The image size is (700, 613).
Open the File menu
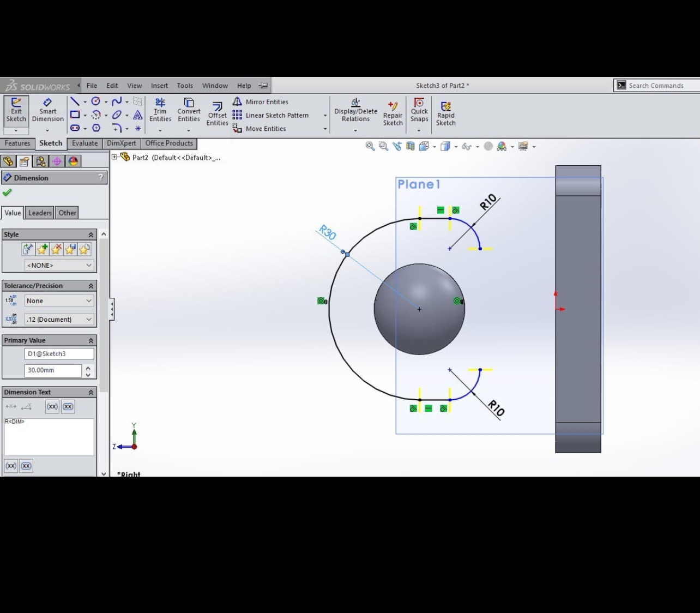click(92, 86)
